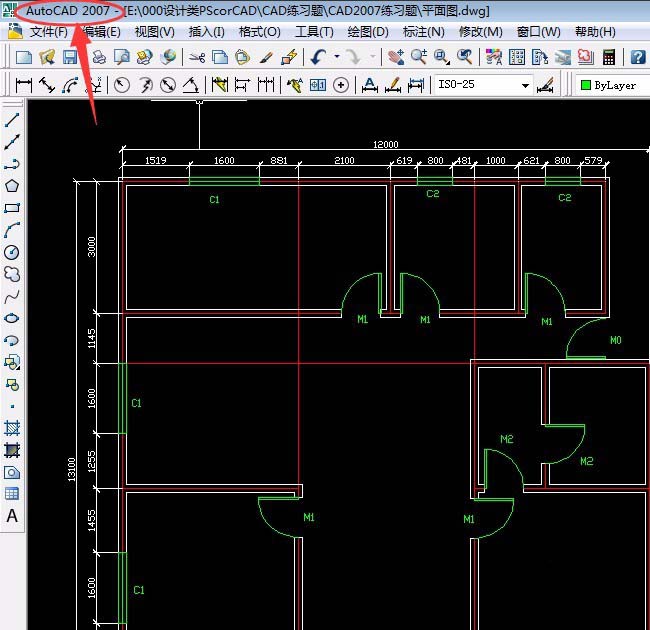Click the Center Mark icon

point(341,85)
